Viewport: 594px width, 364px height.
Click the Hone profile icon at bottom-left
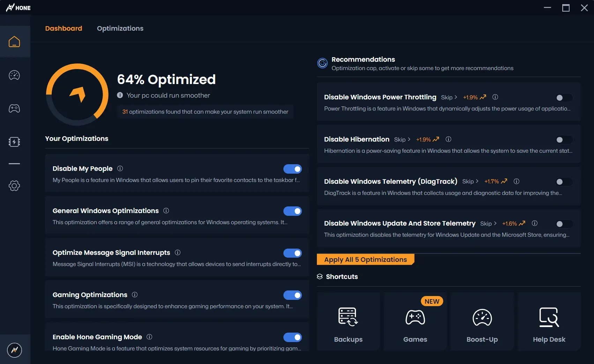[14, 350]
